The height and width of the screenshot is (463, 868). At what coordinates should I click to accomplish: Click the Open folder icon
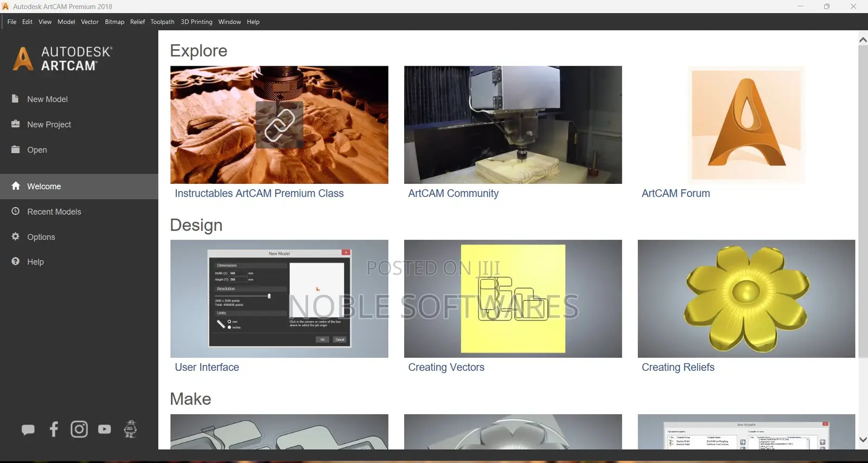(x=15, y=149)
